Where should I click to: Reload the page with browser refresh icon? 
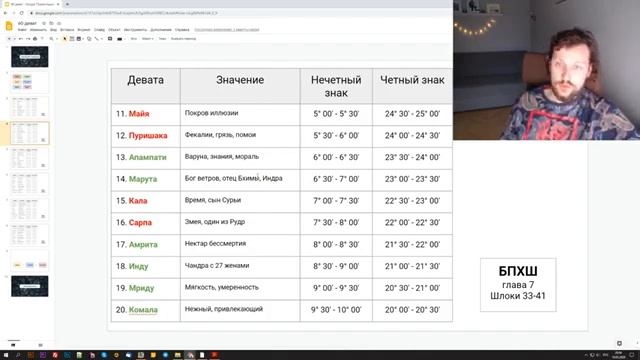(22, 13)
